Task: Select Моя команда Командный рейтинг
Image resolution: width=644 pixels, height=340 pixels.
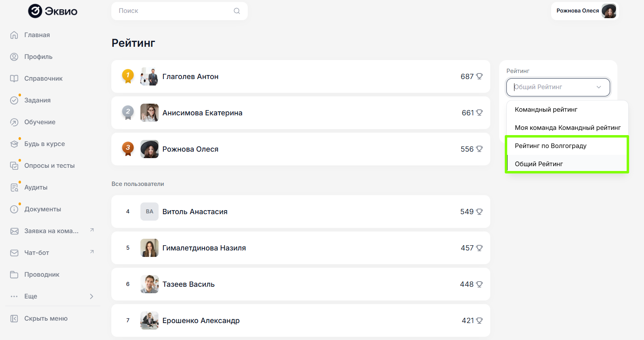Action: click(567, 128)
